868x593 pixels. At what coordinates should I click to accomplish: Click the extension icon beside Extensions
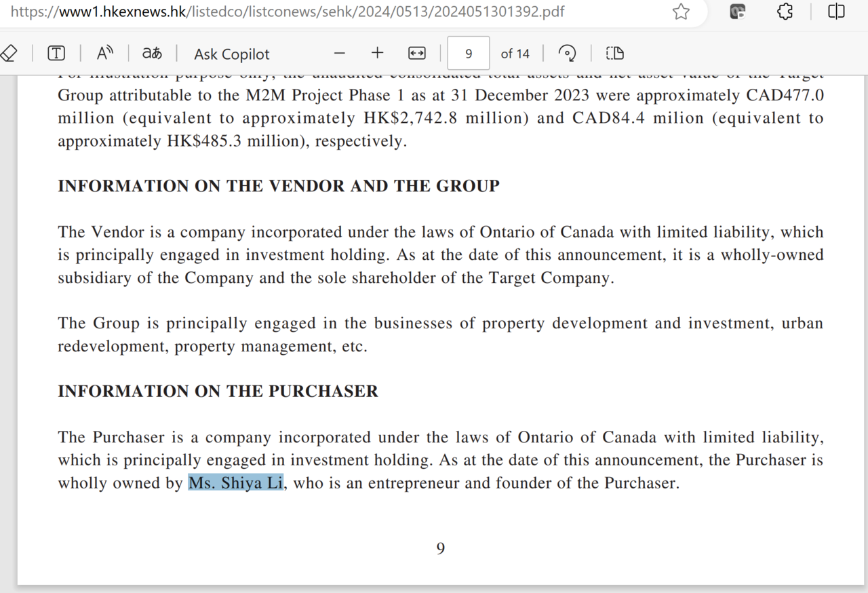pos(738,12)
